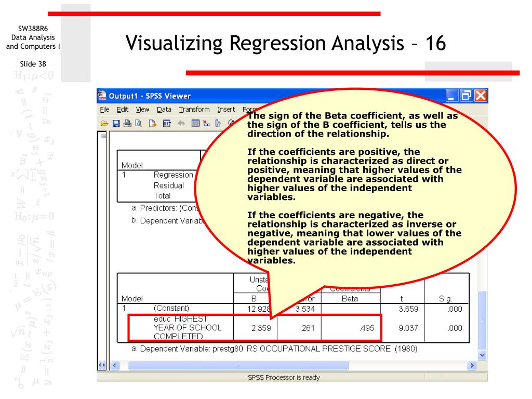Select the Beta value .495 cell
The height and width of the screenshot is (399, 532).
pyautogui.click(x=367, y=328)
